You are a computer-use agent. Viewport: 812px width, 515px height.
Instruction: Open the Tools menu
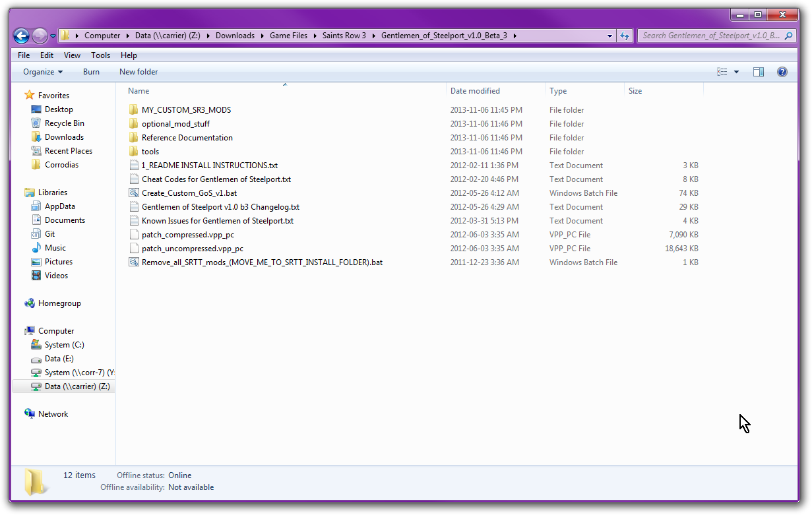(x=101, y=55)
